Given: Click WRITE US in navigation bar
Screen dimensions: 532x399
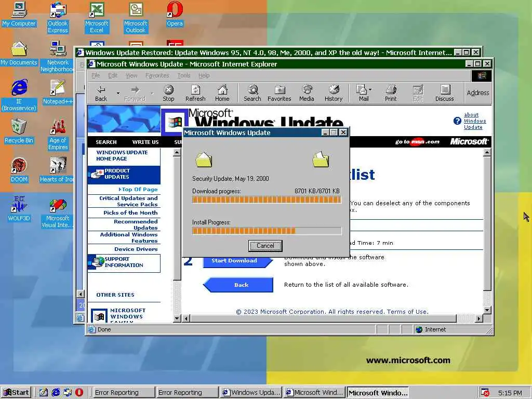Looking at the screenshot, I should pyautogui.click(x=145, y=142).
